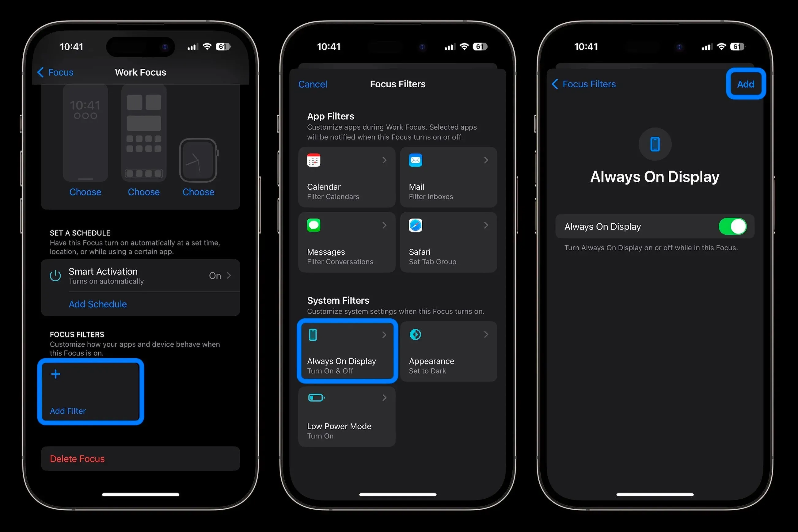
Task: Tap the Always On Display icon
Action: coord(313,334)
